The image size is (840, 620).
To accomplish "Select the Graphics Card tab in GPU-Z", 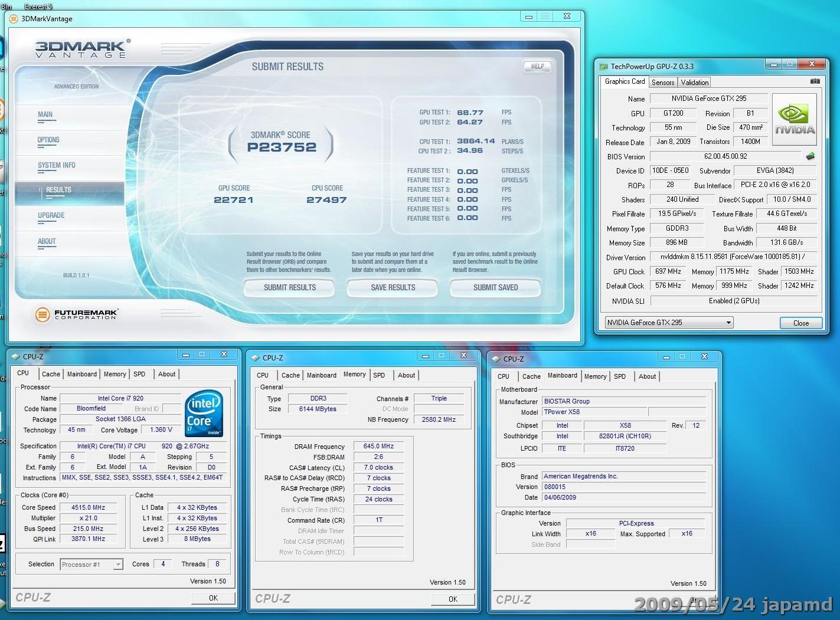I will point(625,81).
